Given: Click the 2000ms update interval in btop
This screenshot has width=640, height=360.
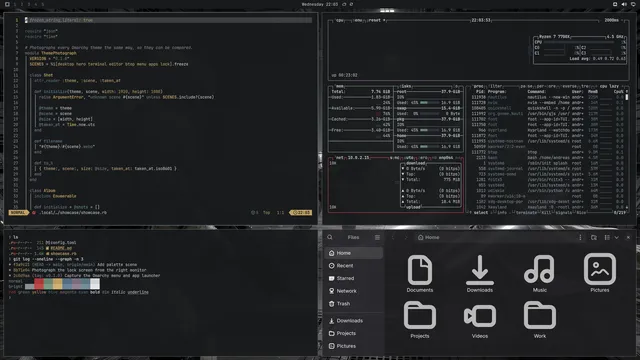Looking at the screenshot, I should point(611,20).
